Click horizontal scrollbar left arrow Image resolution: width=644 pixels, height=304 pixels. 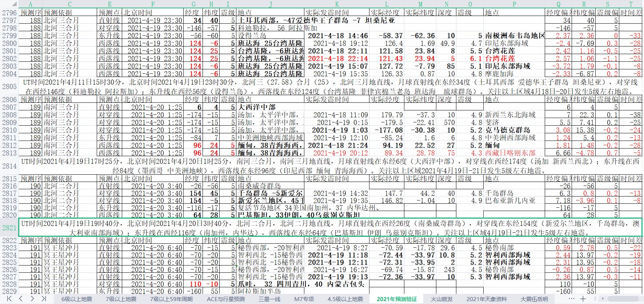(x=602, y=299)
